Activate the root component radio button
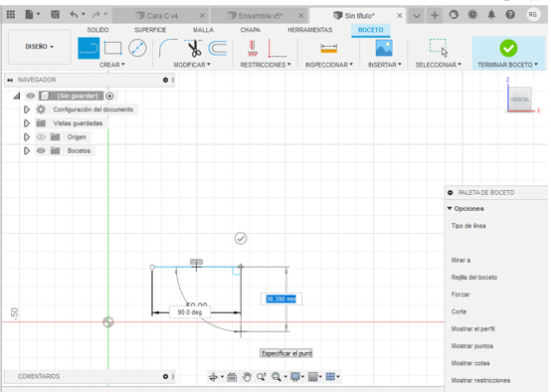Image resolution: width=551 pixels, height=392 pixels. point(109,96)
